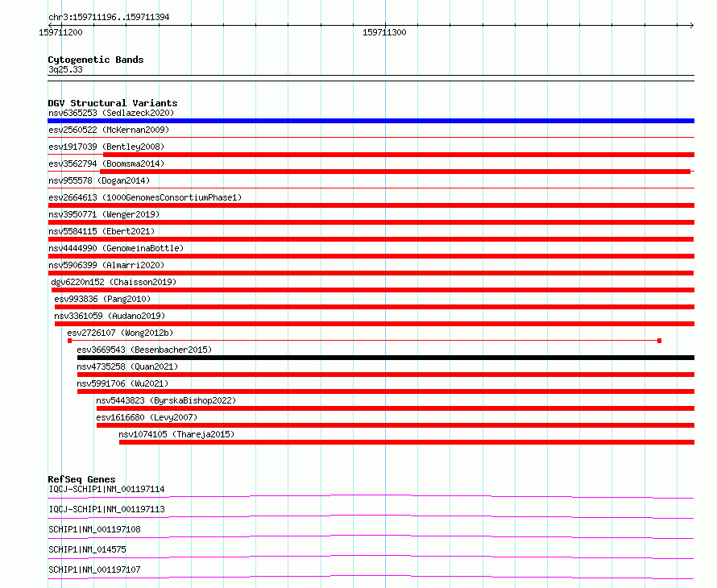The height and width of the screenshot is (588, 717).
Task: Open nsv5991706 (Wu2021) label
Action: [122, 383]
